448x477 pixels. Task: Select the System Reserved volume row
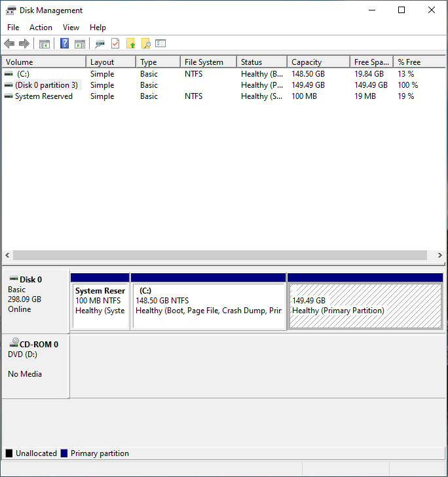pos(43,96)
